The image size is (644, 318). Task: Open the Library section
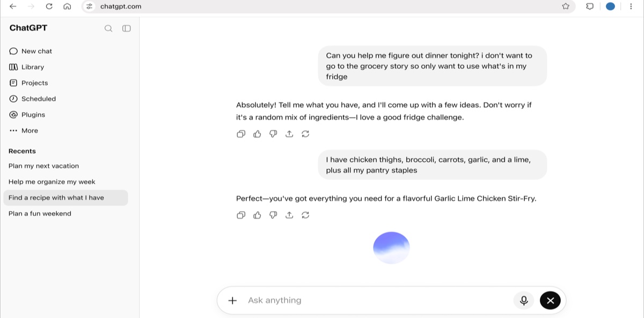[x=26, y=67]
